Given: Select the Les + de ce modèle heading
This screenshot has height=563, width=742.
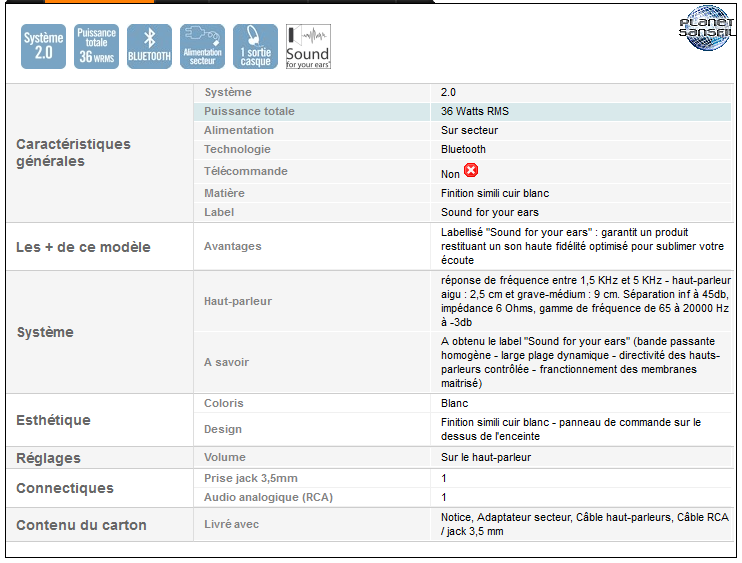Looking at the screenshot, I should point(83,247).
